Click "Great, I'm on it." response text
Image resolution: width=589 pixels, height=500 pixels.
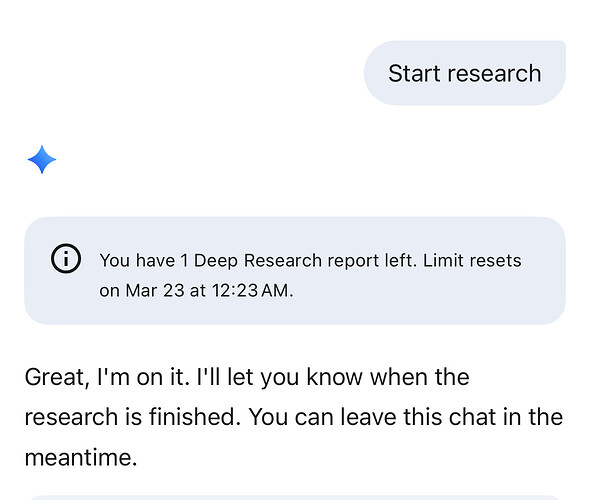pyautogui.click(x=107, y=377)
